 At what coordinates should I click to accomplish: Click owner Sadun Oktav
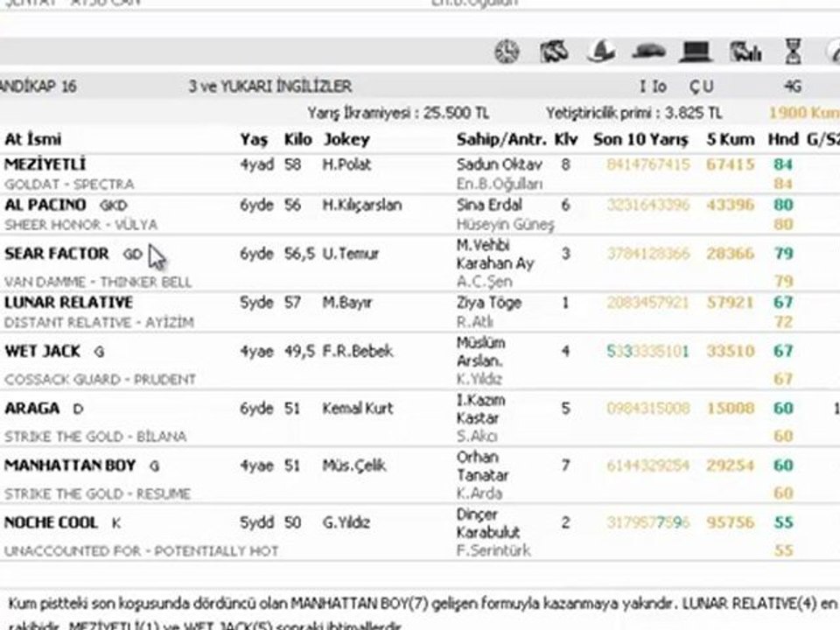click(500, 164)
